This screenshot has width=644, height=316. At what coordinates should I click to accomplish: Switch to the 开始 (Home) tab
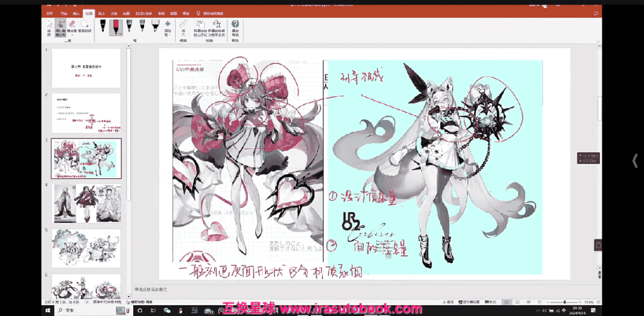coord(64,14)
